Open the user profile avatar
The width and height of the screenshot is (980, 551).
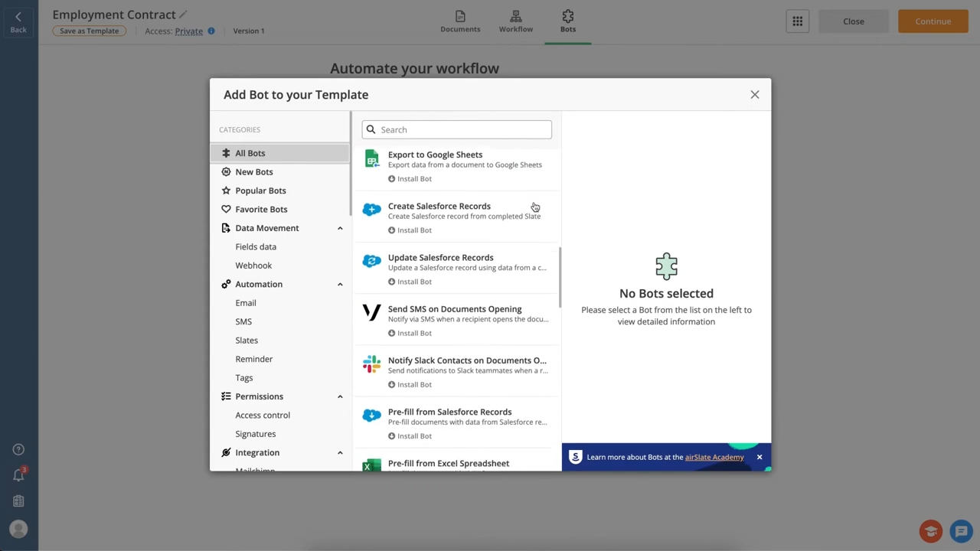(18, 529)
